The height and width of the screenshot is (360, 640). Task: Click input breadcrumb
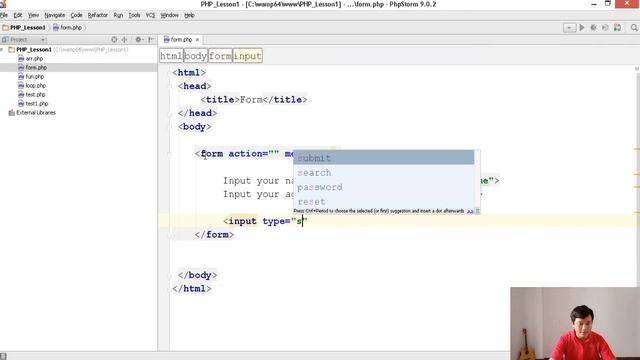(247, 56)
